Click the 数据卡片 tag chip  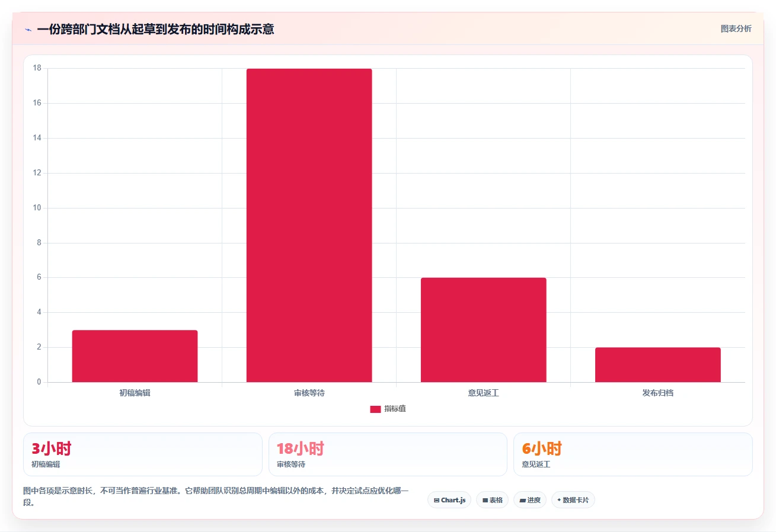tap(573, 500)
